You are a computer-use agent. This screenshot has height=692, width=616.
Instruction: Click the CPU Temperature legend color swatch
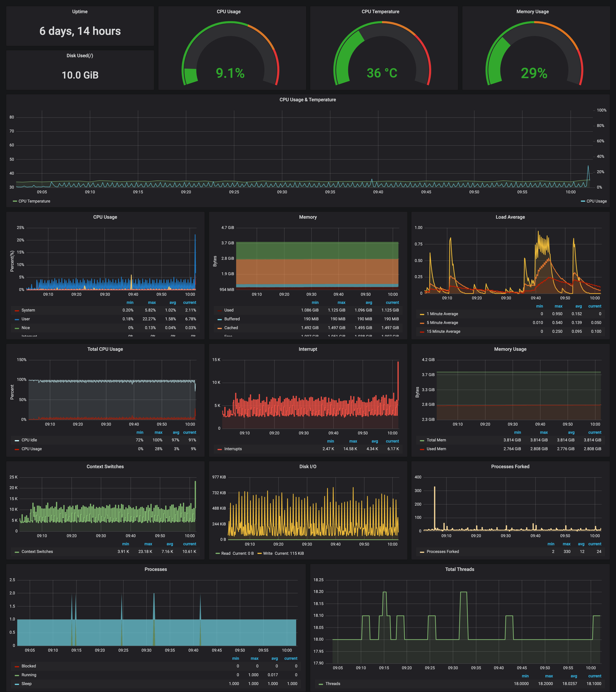pos(15,201)
